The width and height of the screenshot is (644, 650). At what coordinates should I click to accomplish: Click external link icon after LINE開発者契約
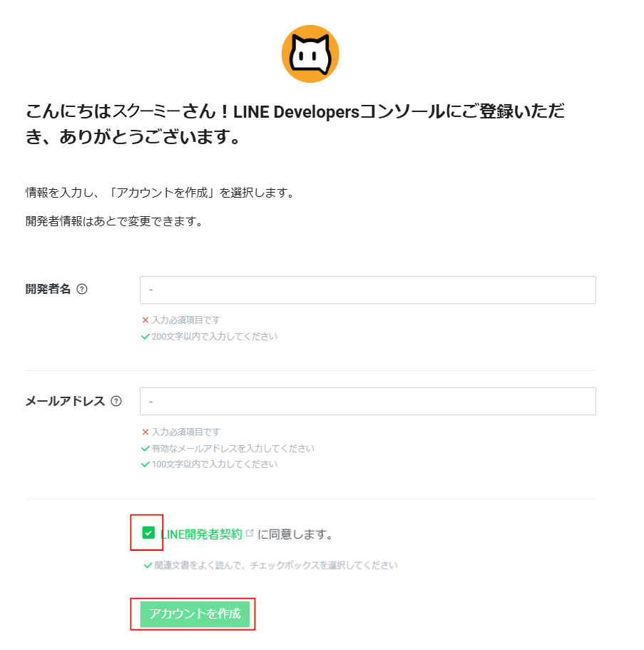[x=250, y=533]
